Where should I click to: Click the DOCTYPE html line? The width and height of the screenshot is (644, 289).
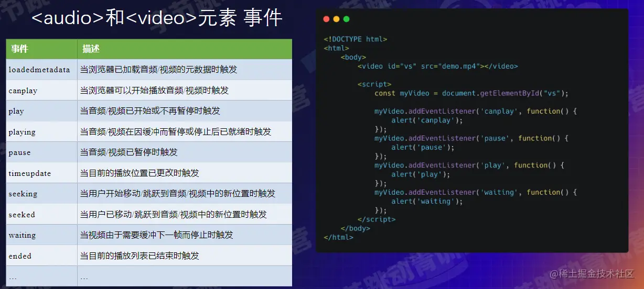356,39
